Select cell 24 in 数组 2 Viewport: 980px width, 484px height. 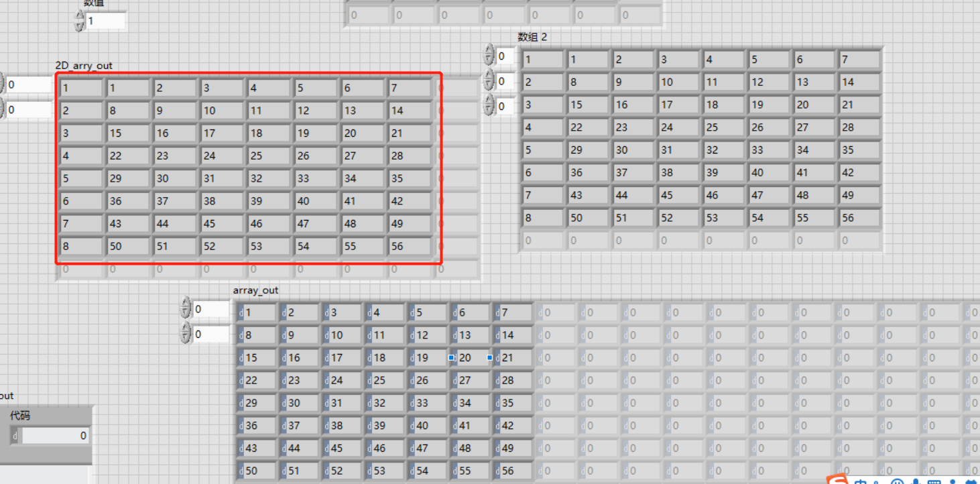(678, 127)
